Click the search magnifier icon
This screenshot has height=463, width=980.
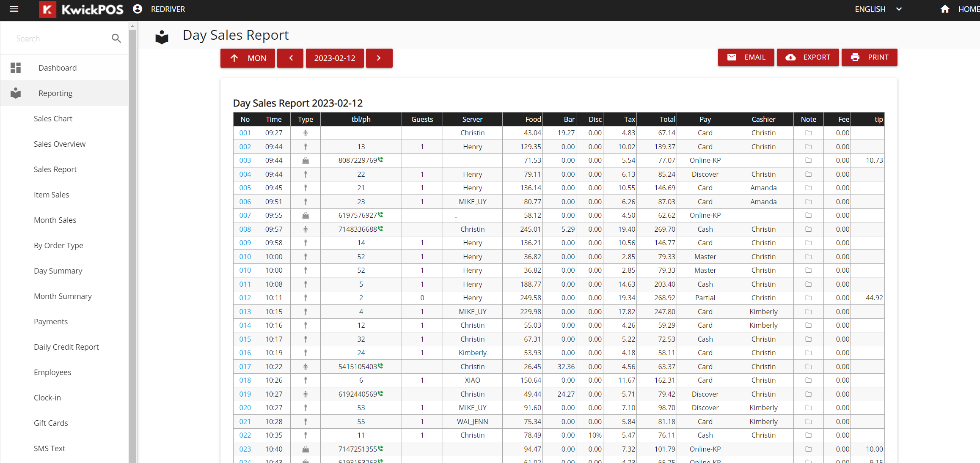116,38
